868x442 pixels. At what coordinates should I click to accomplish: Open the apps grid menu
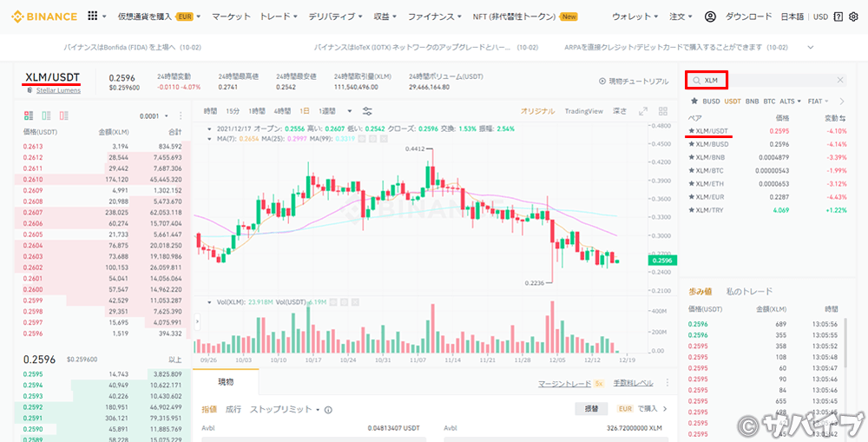(x=93, y=16)
